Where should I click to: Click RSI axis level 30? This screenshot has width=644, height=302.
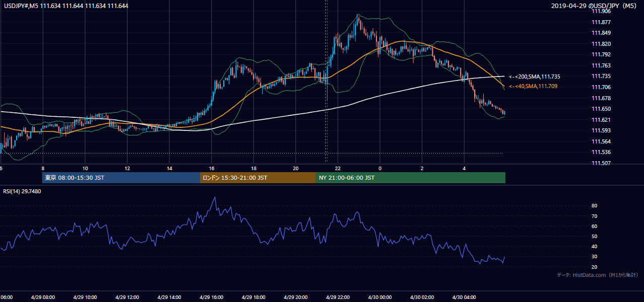[x=594, y=257]
